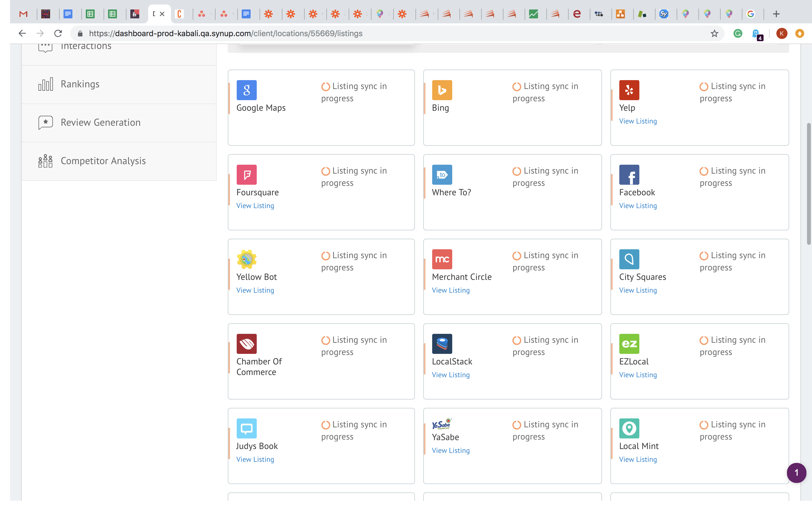The image size is (812, 513).
Task: Click the Judys Book logo icon
Action: pyautogui.click(x=246, y=428)
